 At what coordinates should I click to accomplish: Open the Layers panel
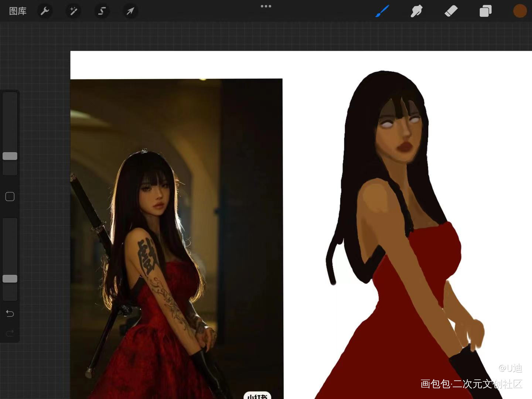485,11
